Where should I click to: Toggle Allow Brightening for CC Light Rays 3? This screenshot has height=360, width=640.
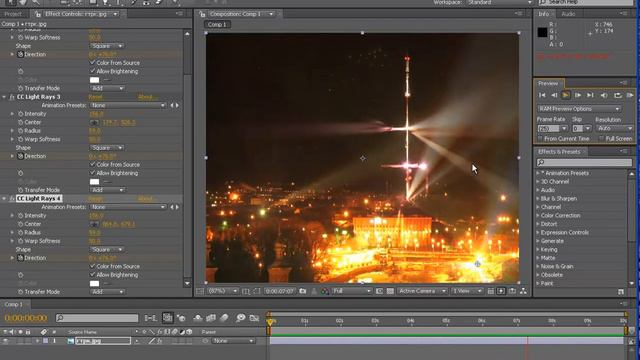point(92,173)
